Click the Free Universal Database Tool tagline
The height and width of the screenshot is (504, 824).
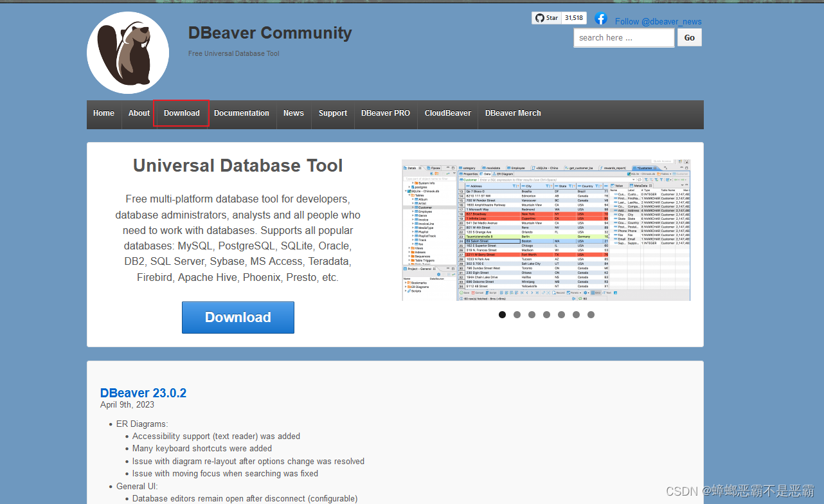tap(234, 54)
